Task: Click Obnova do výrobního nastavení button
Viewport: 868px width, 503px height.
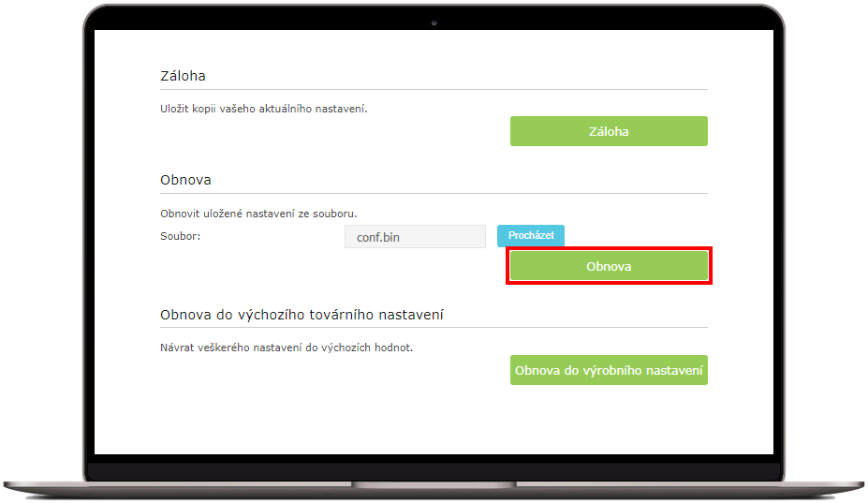Action: click(609, 370)
